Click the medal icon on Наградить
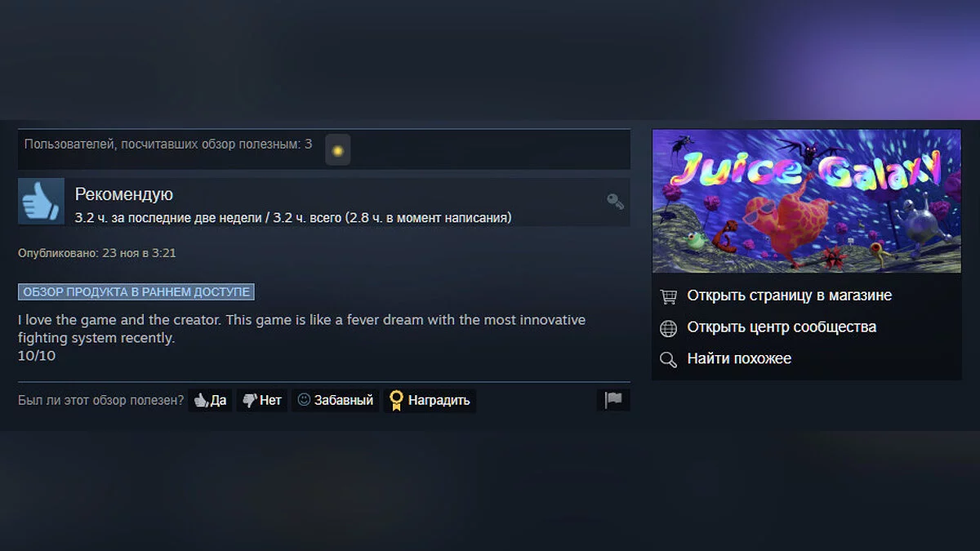Screen dimensions: 980x551 (397, 400)
